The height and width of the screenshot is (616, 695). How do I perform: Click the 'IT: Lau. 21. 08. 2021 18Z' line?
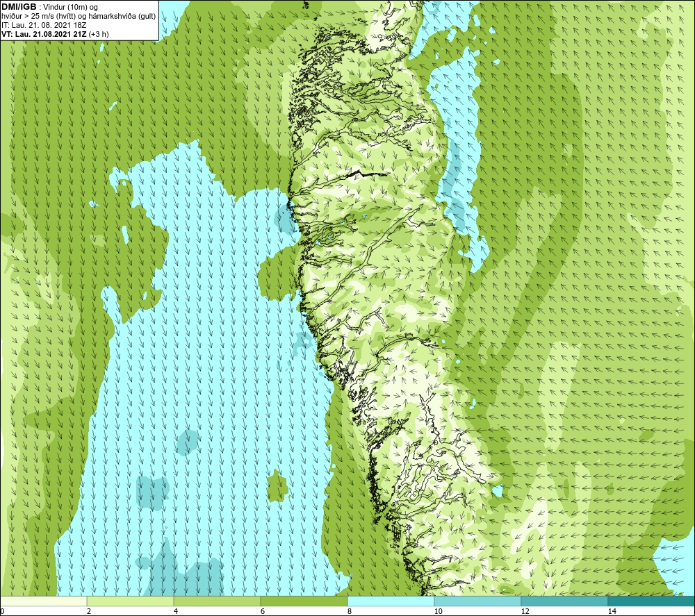pos(44,25)
